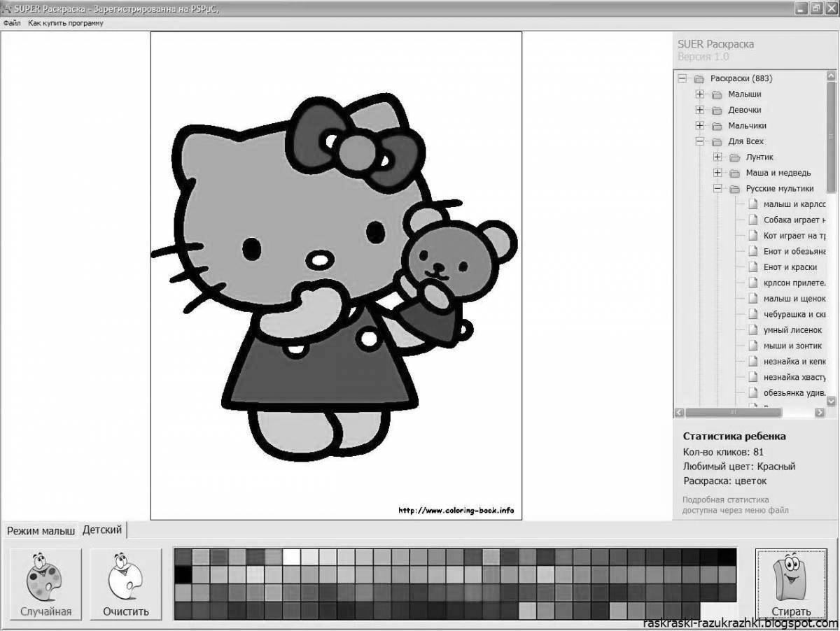Pick the white swatch in the palette

(x=291, y=557)
